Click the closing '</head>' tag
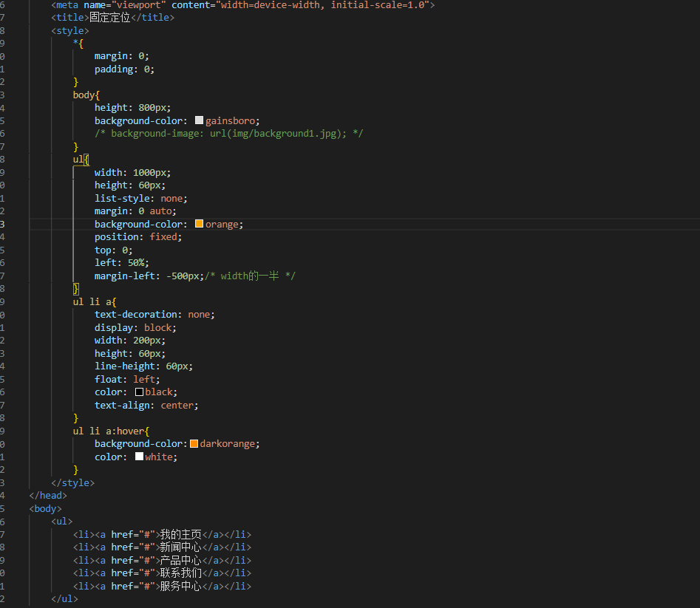The height and width of the screenshot is (608, 700). click(48, 495)
